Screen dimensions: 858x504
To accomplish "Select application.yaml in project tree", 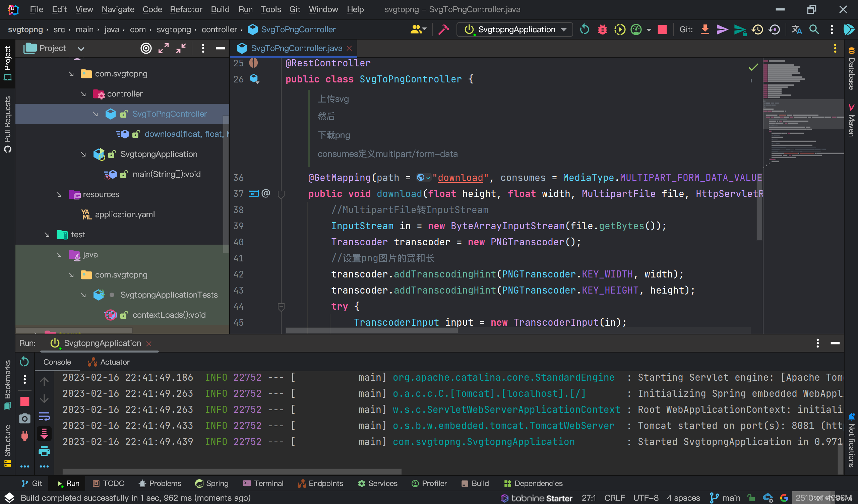I will pyautogui.click(x=125, y=214).
